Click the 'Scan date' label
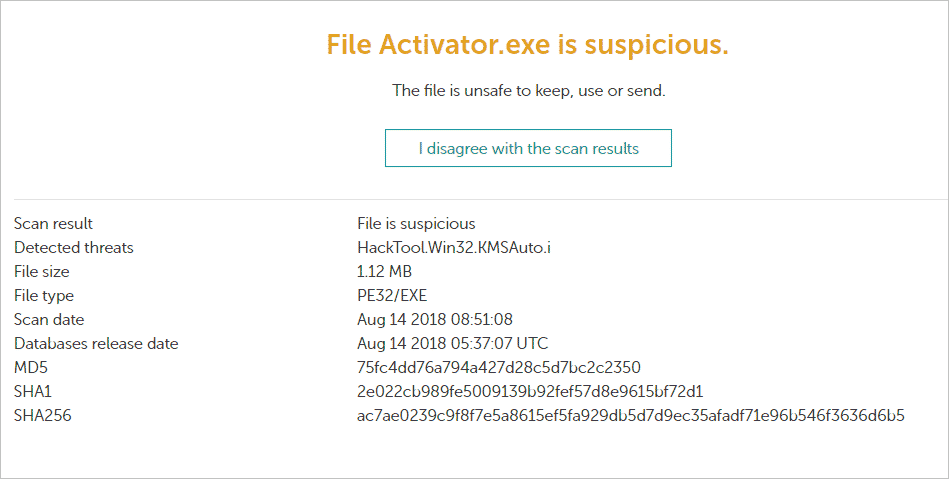 49,319
